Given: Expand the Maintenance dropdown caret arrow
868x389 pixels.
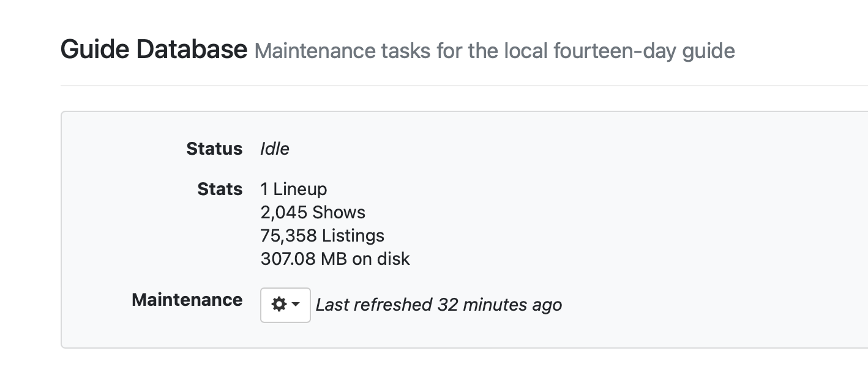Looking at the screenshot, I should 296,305.
